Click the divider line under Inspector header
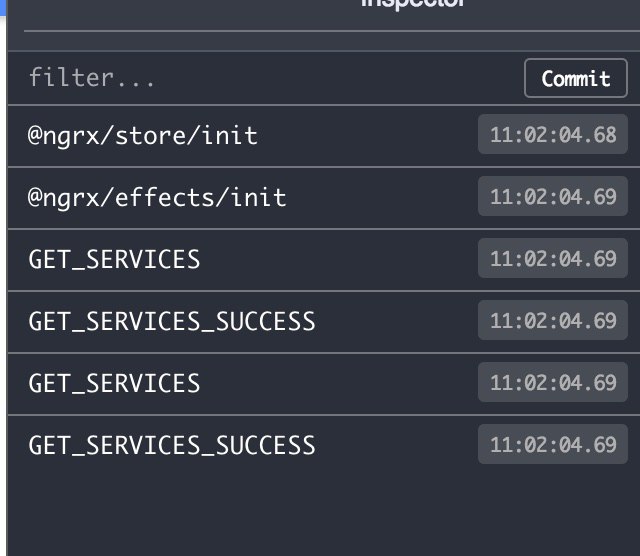This screenshot has width=640, height=556. [x=332, y=31]
